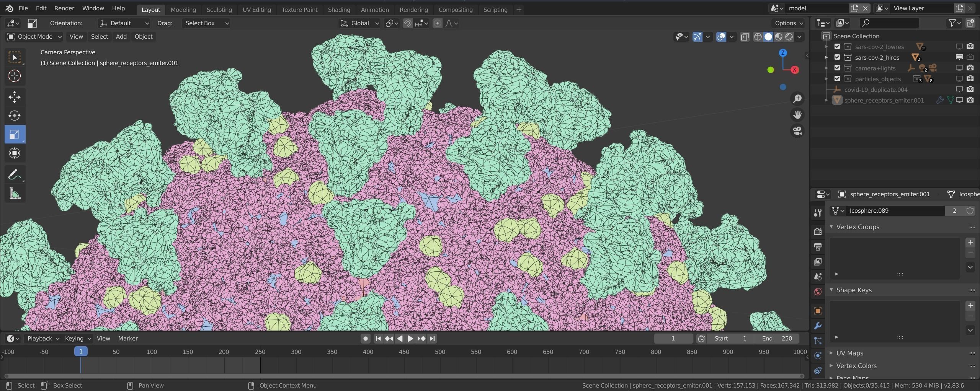Open the Render menu
Screen dimensions: 980x391
pos(64,8)
